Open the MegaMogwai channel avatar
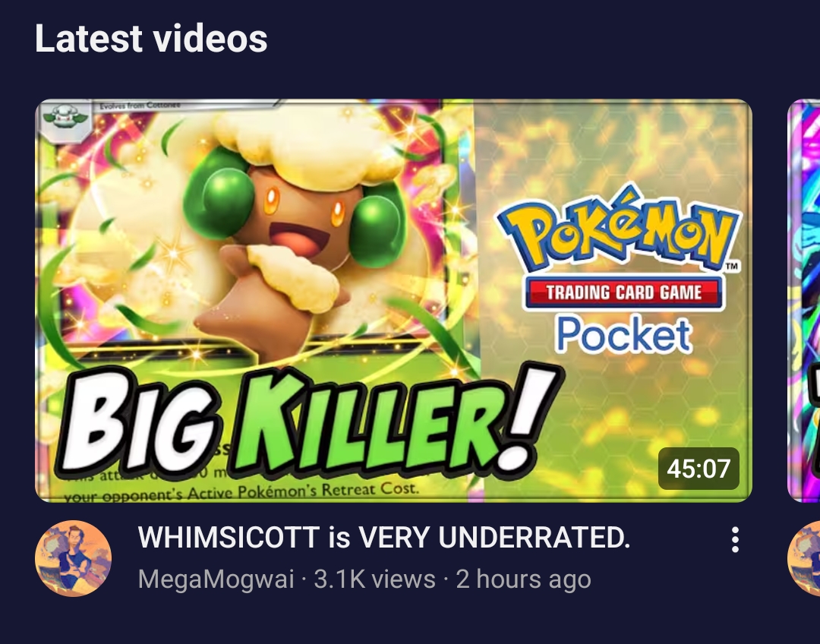The width and height of the screenshot is (820, 644). click(x=73, y=558)
